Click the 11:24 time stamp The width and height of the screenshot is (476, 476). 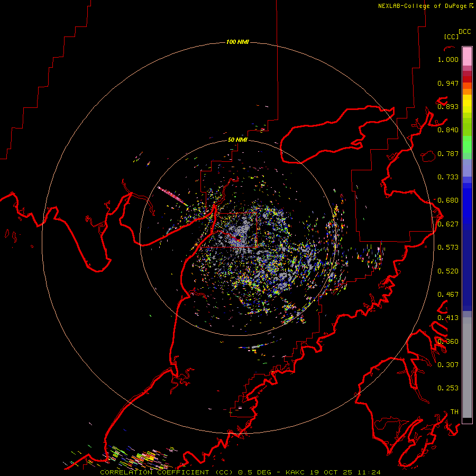coord(369,472)
